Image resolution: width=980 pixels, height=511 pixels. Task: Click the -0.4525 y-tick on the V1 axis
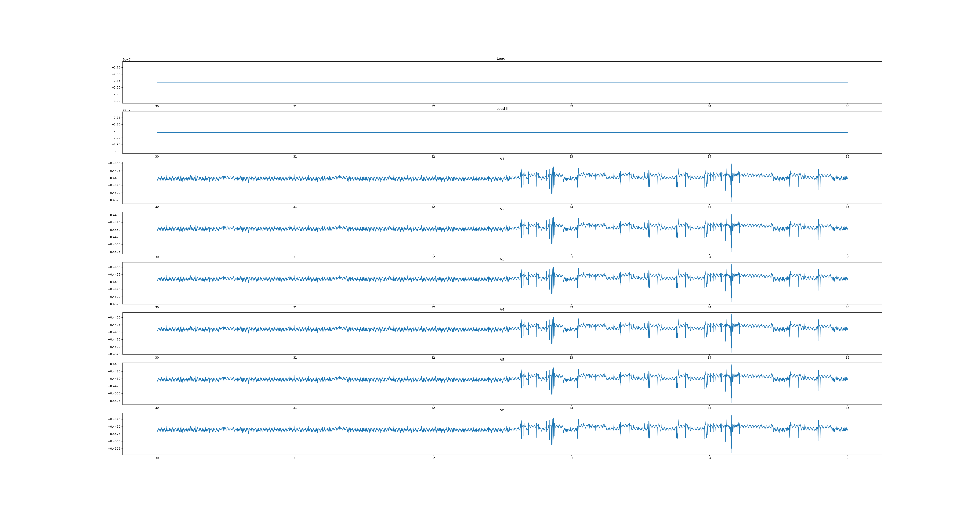click(x=114, y=200)
